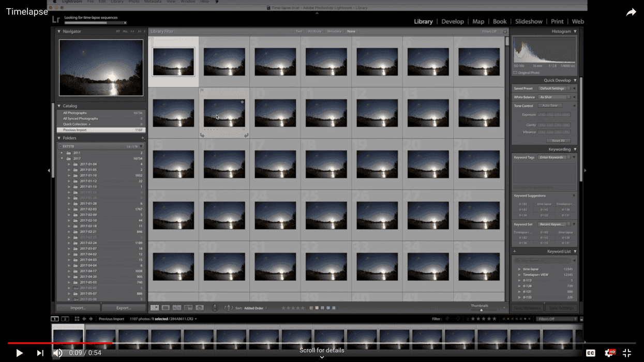Mute the video volume
The height and width of the screenshot is (362, 644).
pyautogui.click(x=58, y=353)
